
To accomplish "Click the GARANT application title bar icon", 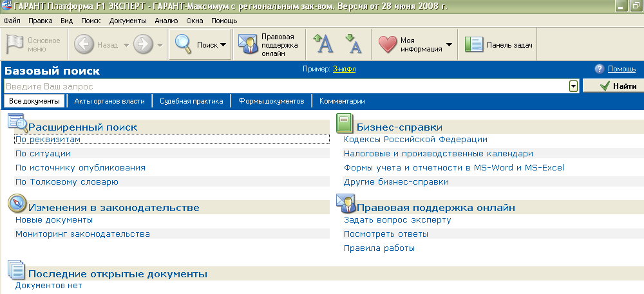I will point(6,6).
